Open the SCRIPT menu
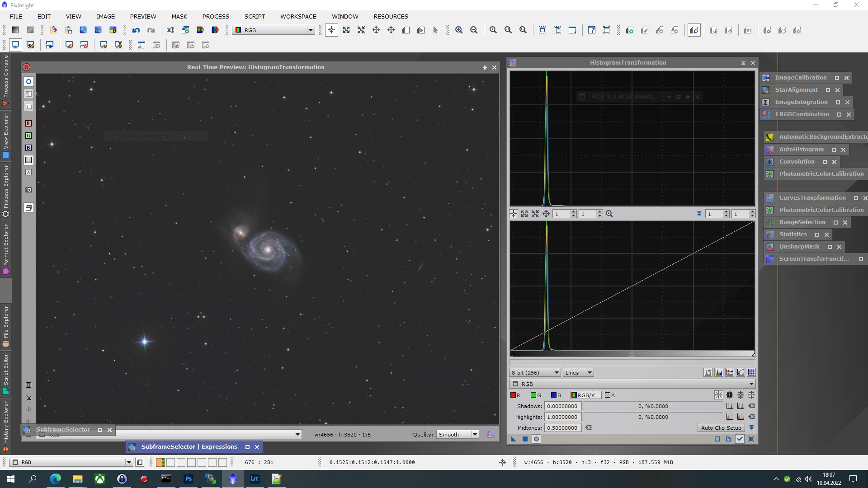The image size is (868, 488). click(x=255, y=16)
